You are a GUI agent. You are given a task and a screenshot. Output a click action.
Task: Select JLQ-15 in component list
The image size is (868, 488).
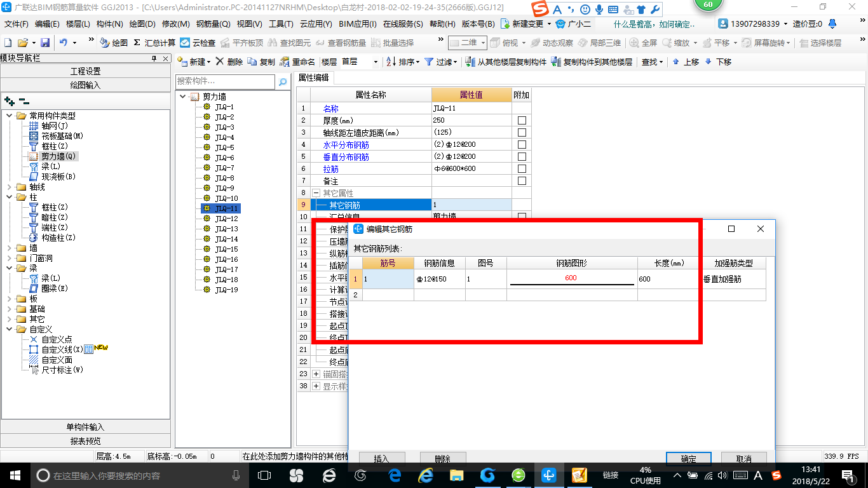click(226, 249)
